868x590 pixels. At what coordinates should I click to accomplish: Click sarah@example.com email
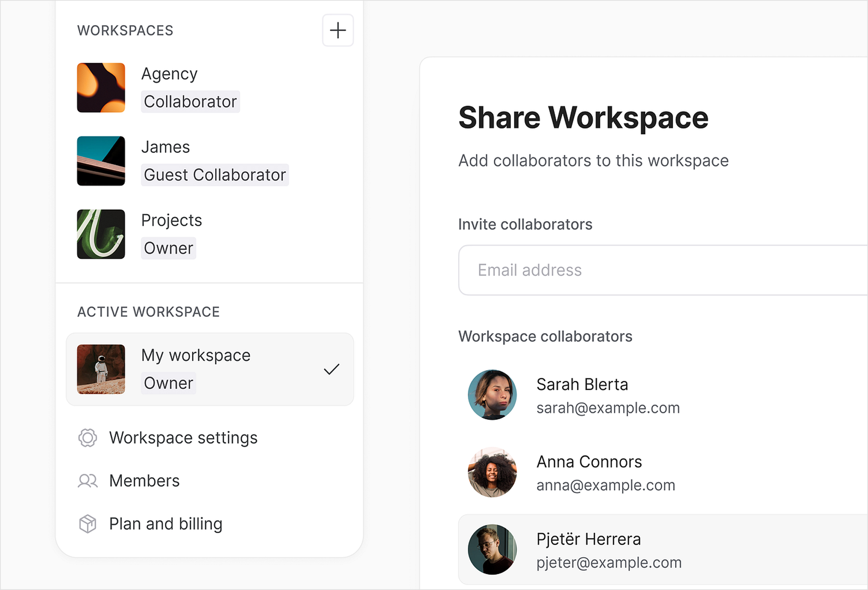(x=608, y=408)
